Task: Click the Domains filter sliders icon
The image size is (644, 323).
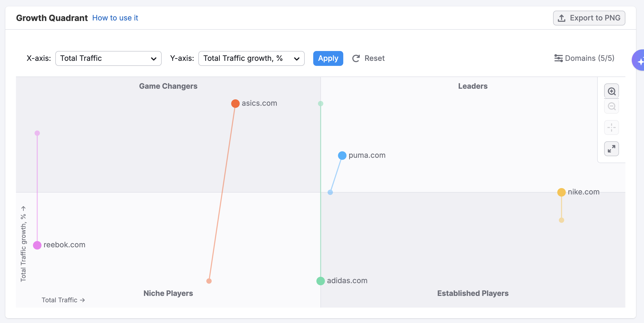Action: 558,58
